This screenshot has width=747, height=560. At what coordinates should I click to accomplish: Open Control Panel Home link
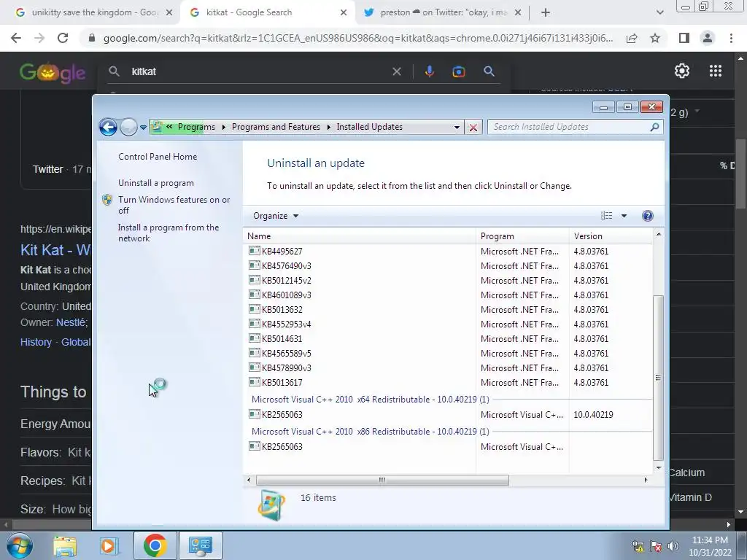[x=158, y=157]
